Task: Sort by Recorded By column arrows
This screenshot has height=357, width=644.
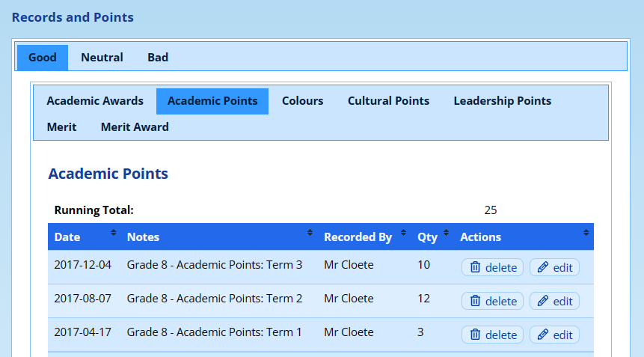Action: [x=403, y=234]
